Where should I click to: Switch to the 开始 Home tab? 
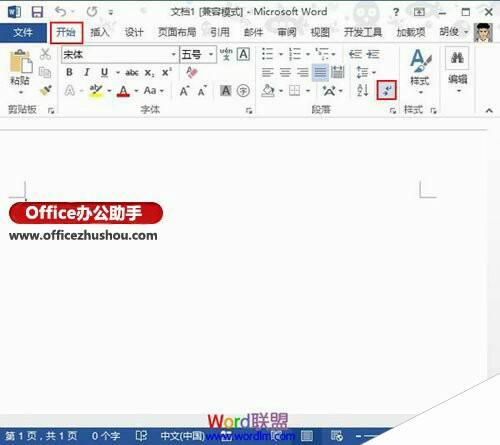point(66,33)
